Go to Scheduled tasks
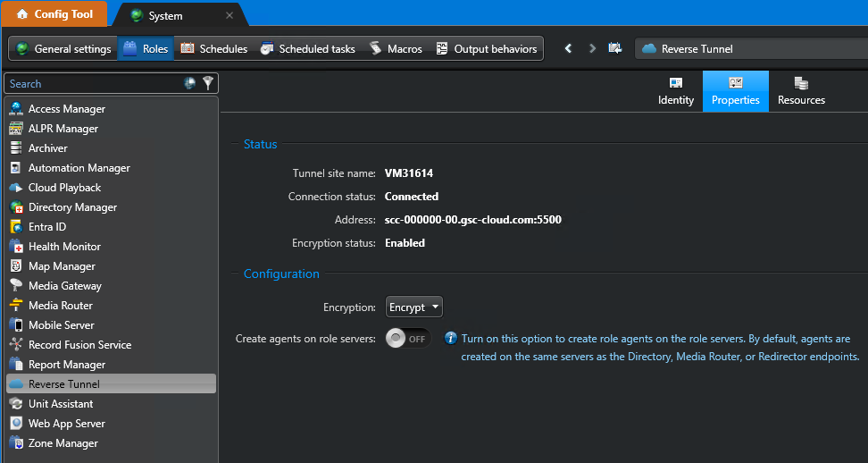 click(x=307, y=48)
